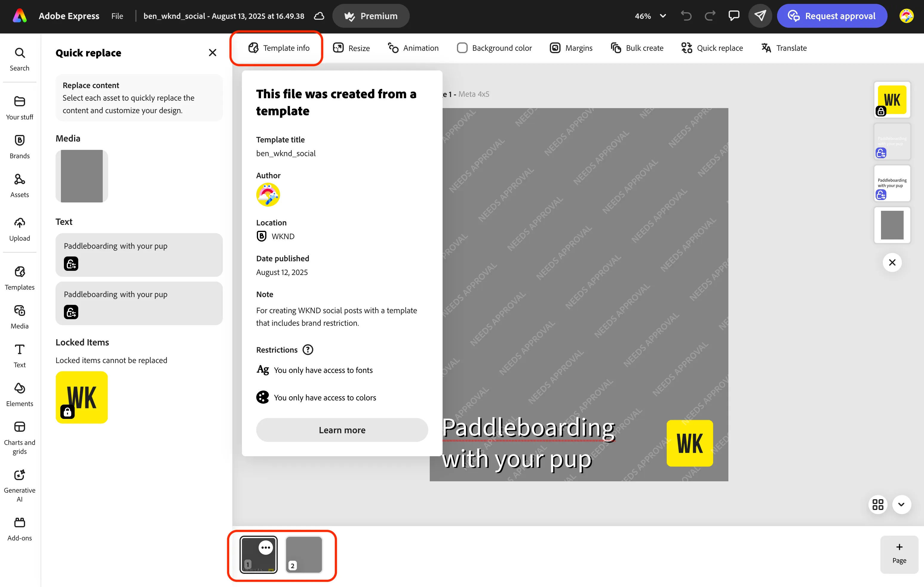
Task: Open Brands panel in sidebar
Action: click(20, 147)
